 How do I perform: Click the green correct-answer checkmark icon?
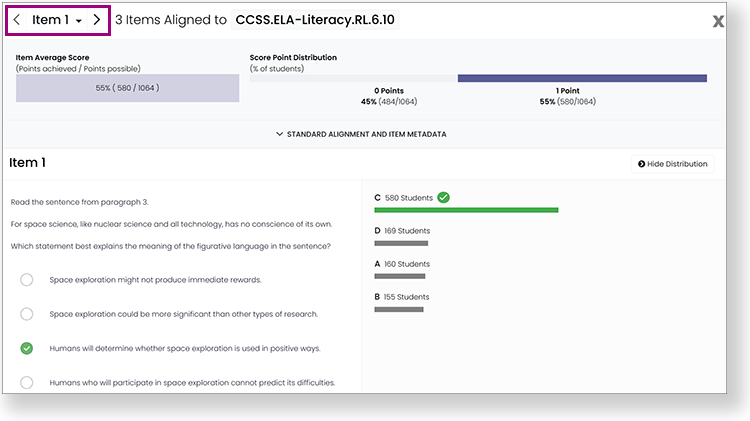coord(443,197)
